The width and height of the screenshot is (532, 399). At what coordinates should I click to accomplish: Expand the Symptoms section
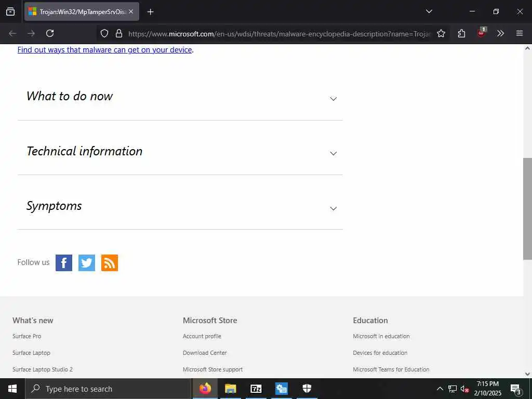(x=180, y=206)
